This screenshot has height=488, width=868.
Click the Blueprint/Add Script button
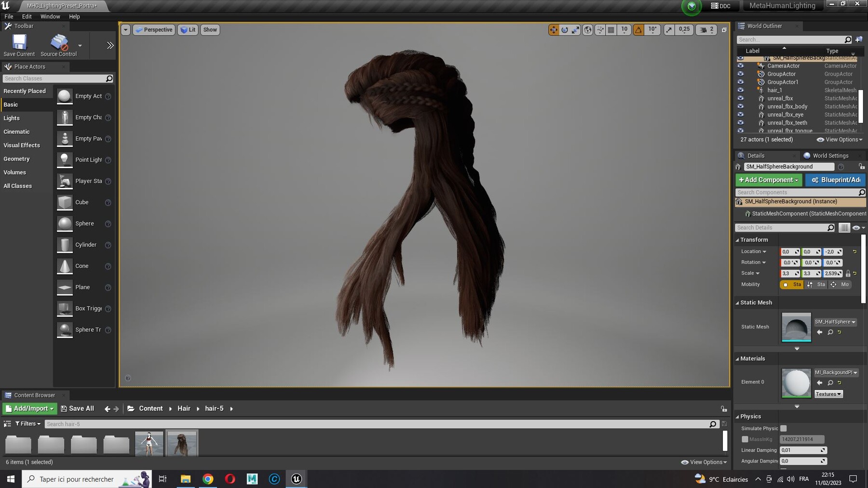tap(835, 180)
